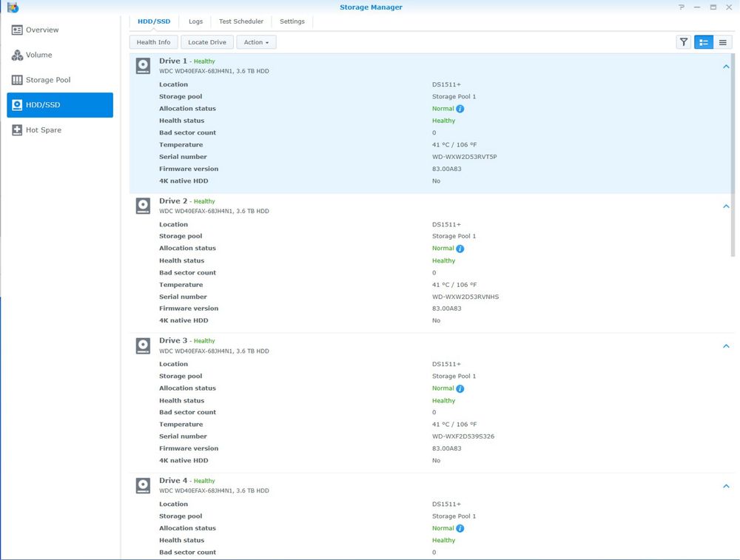
Task: Click the Storage Manager app icon in title bar
Action: tap(13, 7)
